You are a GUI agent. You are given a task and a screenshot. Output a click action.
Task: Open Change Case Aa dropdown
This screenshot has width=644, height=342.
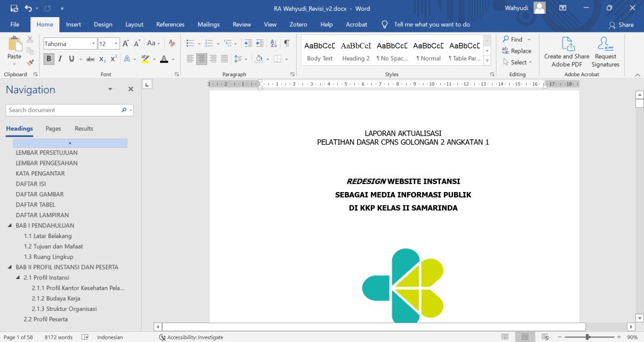153,44
